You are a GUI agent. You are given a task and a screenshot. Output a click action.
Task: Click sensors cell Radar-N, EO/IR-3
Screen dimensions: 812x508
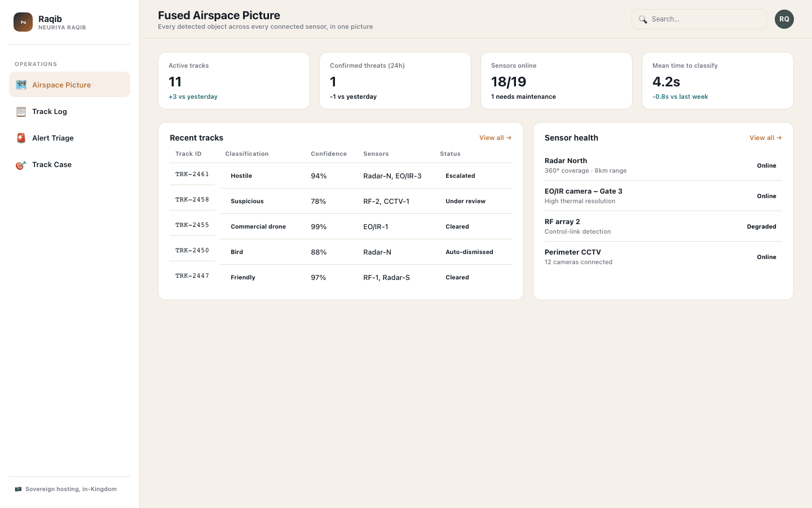[x=392, y=176]
